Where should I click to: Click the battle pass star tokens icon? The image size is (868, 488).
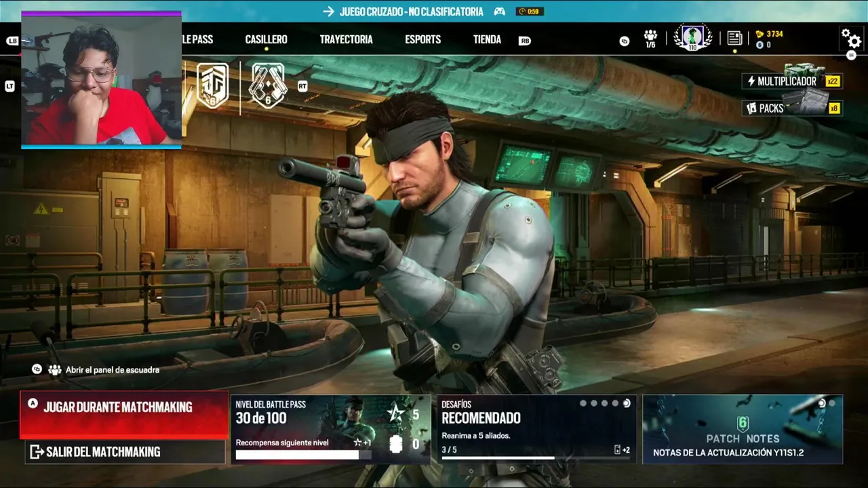pos(397,414)
